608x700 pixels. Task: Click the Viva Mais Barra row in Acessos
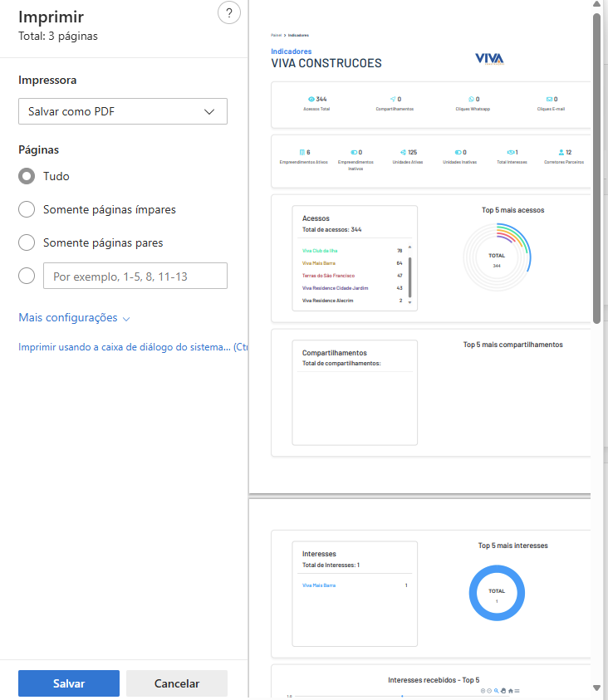click(352, 263)
